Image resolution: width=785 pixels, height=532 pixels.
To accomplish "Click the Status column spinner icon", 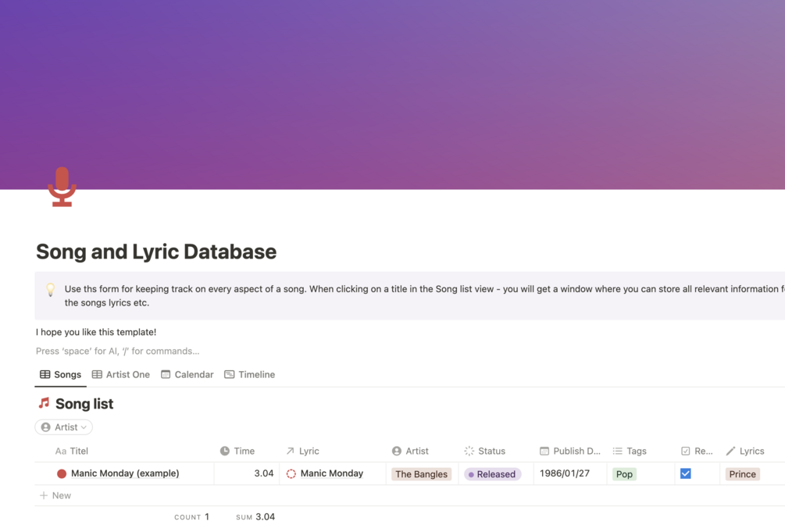I will [x=469, y=451].
